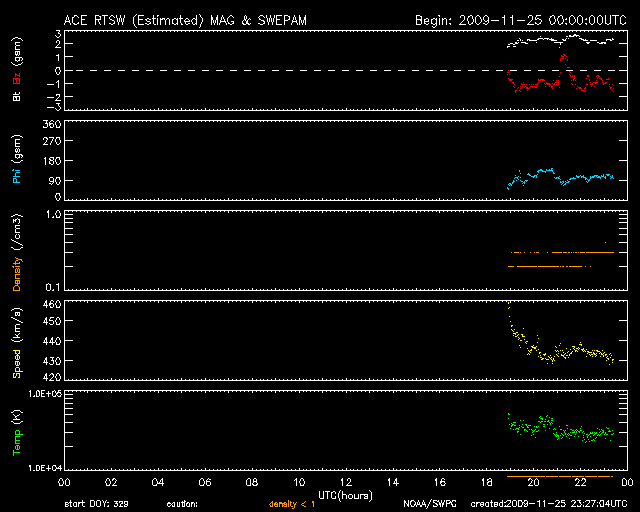640x512 pixels.
Task: Click the Temp (K) axis label
Action: pyautogui.click(x=17, y=430)
